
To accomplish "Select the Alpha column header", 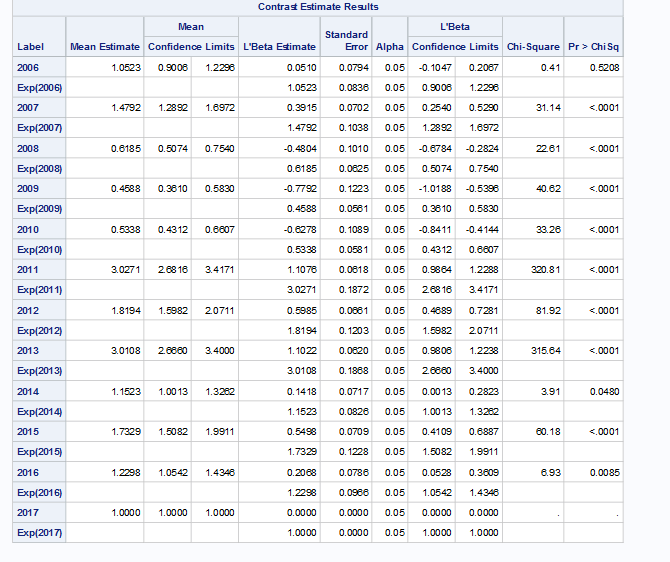I will (390, 47).
